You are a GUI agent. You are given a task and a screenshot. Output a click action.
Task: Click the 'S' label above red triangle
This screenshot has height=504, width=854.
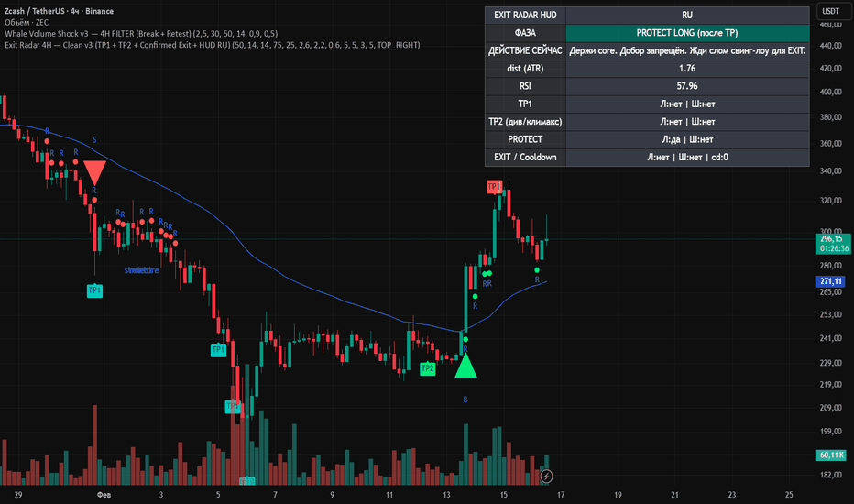[94, 140]
